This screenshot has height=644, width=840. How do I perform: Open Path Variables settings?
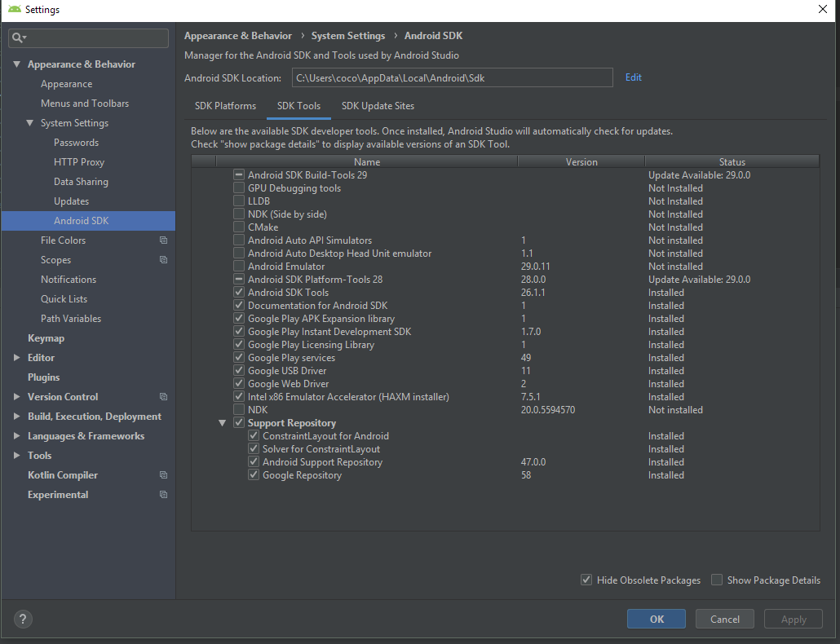(71, 319)
